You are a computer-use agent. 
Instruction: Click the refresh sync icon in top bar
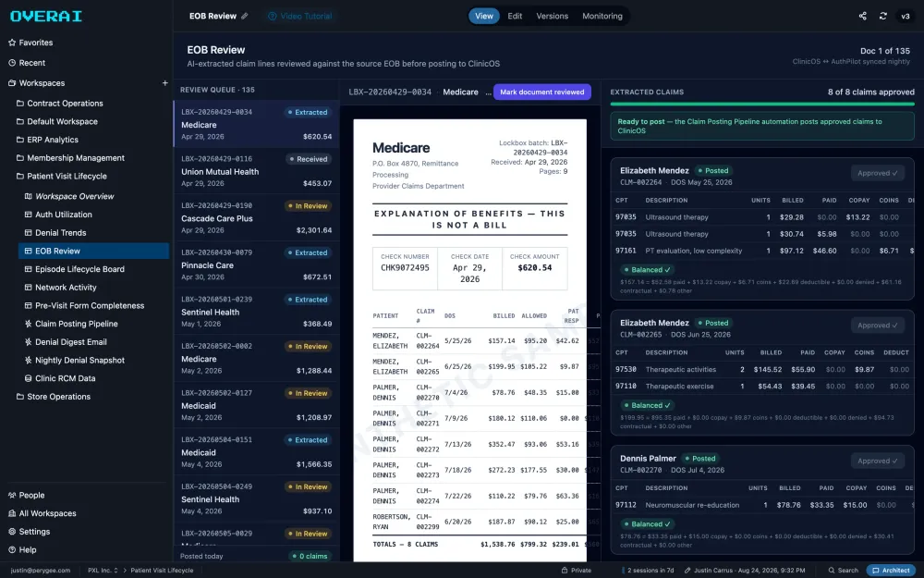coord(882,16)
